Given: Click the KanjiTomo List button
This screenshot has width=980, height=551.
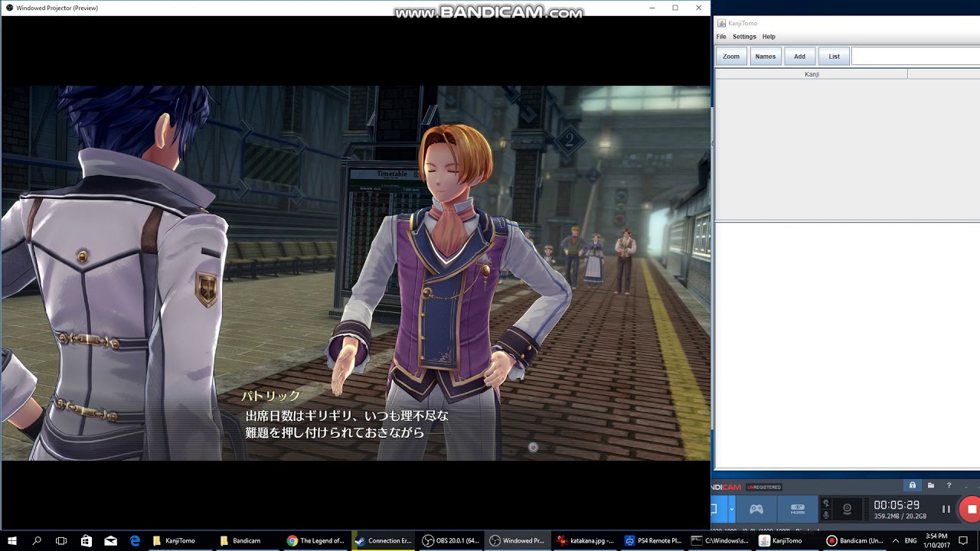Looking at the screenshot, I should tap(834, 56).
